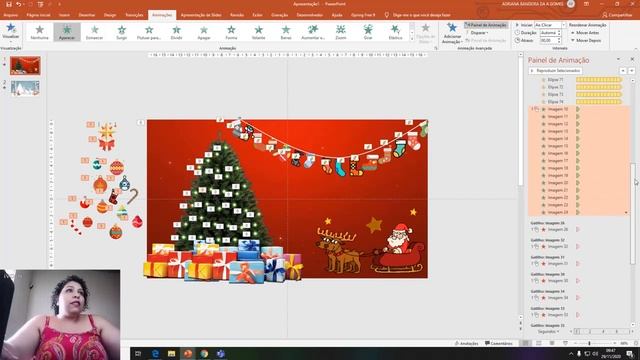Open Microsoft Edge from the taskbar

point(155,353)
